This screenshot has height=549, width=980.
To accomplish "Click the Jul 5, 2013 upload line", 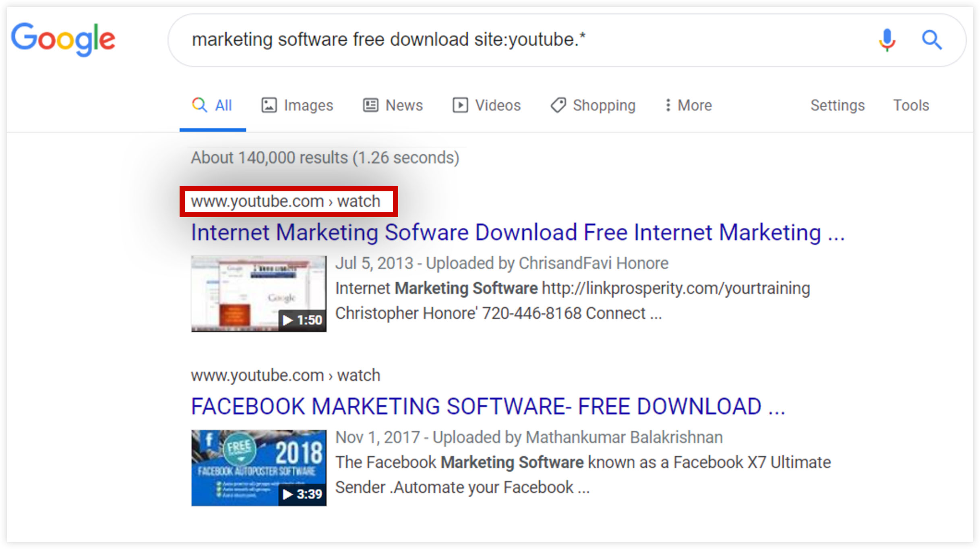I will 502,263.
